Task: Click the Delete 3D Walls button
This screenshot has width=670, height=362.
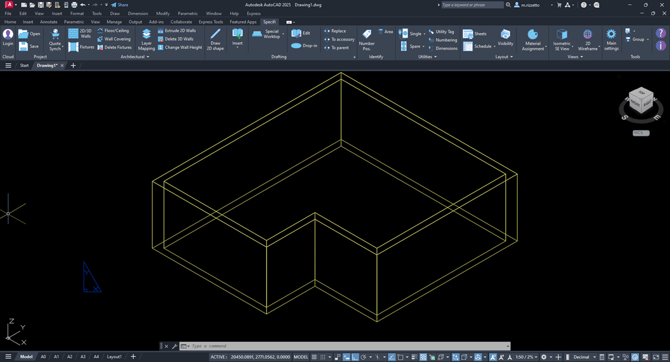Action: click(176, 39)
